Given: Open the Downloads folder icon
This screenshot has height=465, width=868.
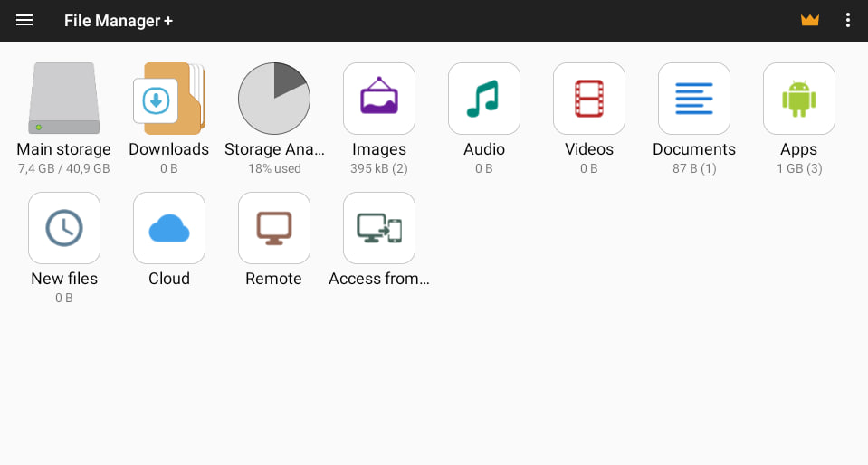Looking at the screenshot, I should pyautogui.click(x=168, y=99).
